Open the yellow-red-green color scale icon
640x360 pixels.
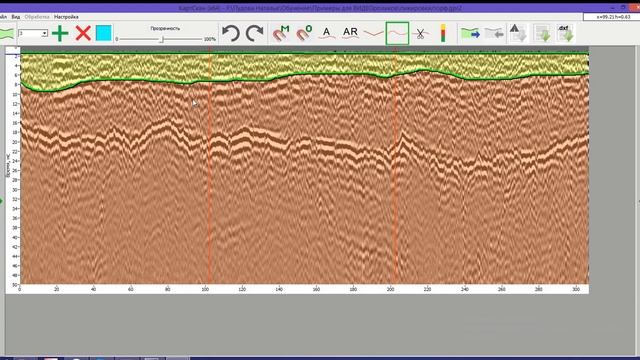click(443, 33)
